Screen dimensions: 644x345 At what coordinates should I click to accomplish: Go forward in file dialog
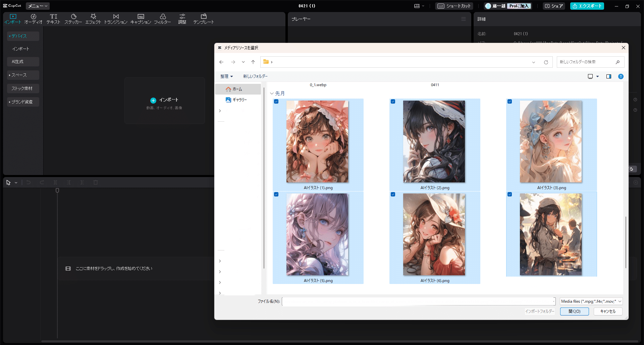coord(233,62)
